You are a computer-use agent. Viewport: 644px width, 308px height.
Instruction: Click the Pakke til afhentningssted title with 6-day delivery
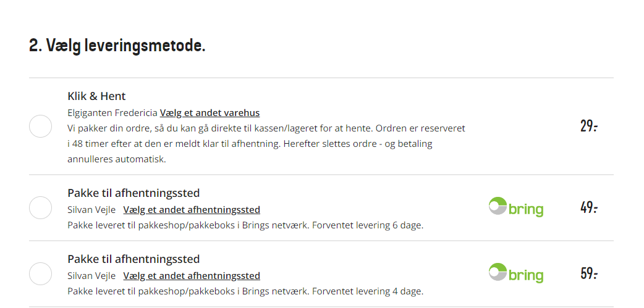[133, 193]
